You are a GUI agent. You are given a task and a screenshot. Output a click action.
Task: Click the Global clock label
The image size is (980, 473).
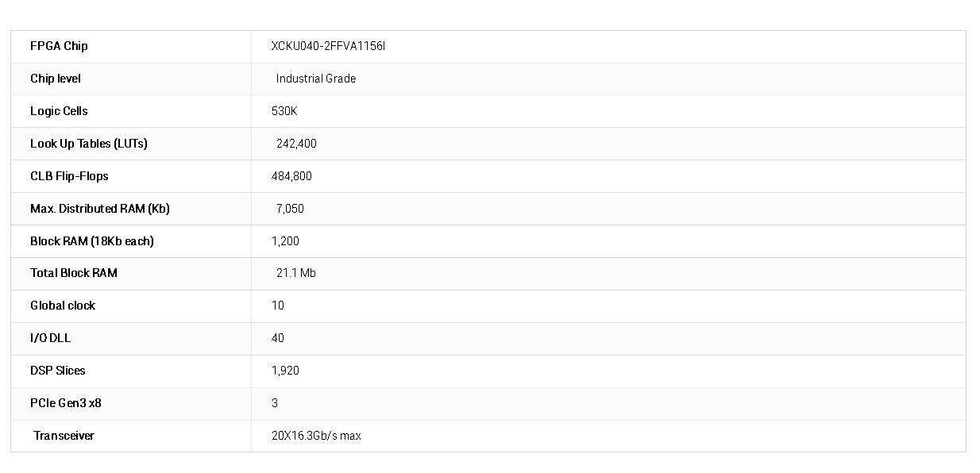[x=63, y=306]
